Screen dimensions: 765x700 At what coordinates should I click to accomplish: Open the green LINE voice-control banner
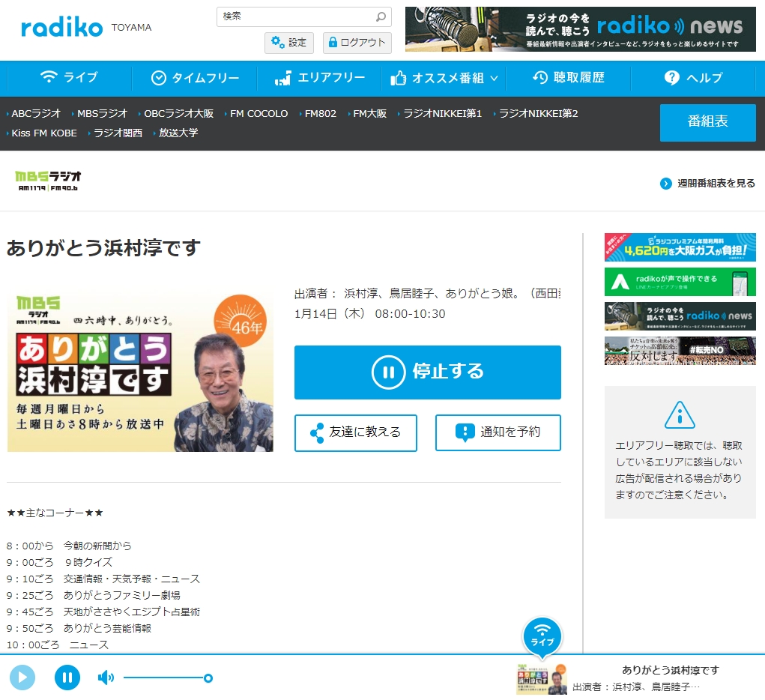[x=680, y=282]
